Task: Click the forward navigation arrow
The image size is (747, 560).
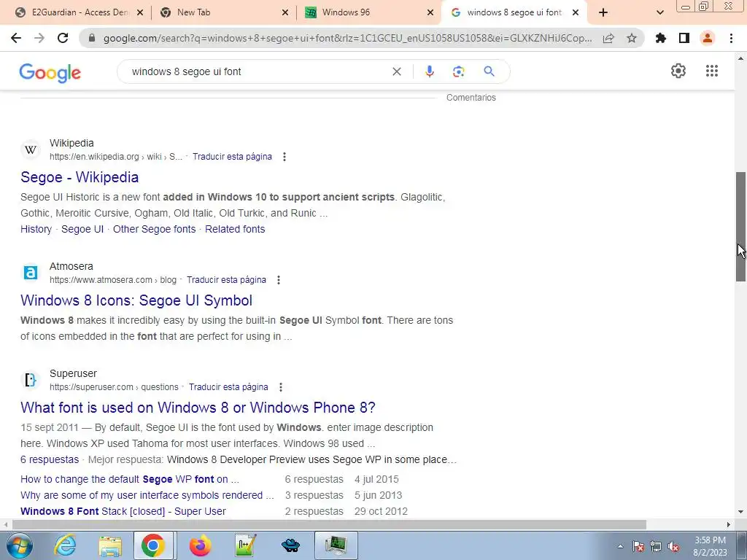Action: point(39,38)
